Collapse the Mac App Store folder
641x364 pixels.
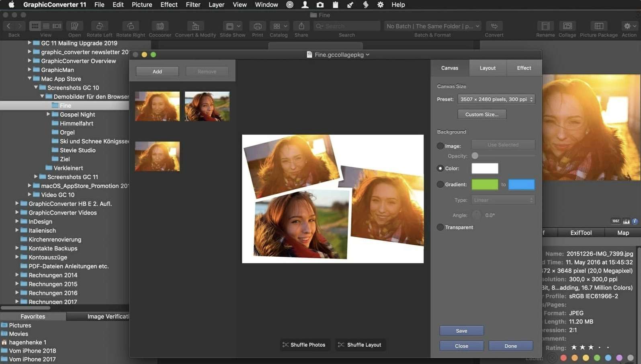29,79
